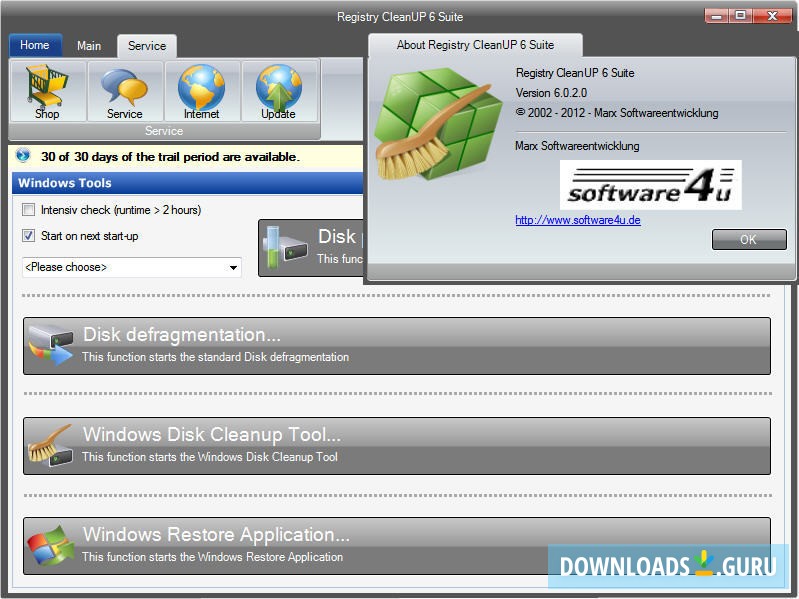Uncheck Start on next start-up
Viewport: 799px width, 599px height.
[29, 235]
